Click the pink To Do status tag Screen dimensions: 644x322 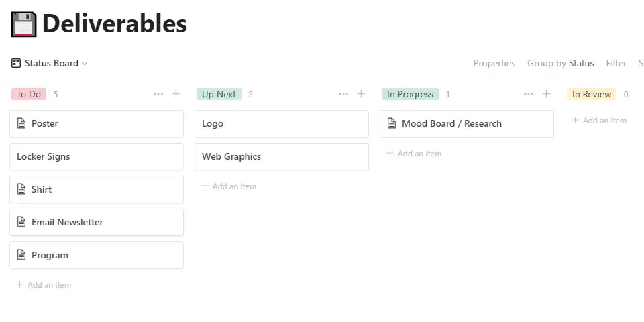tap(29, 94)
